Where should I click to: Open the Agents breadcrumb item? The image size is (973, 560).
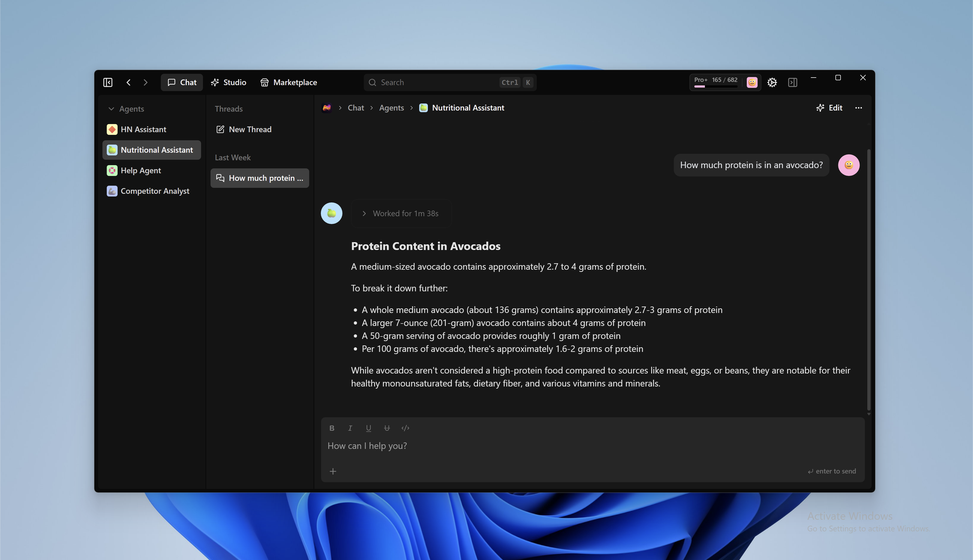[x=391, y=108]
